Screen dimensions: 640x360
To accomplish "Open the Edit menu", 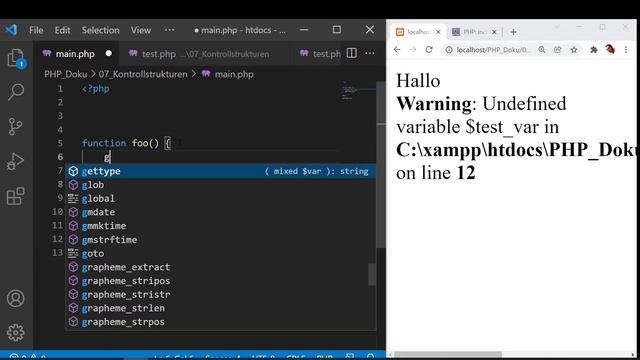I will [x=62, y=30].
